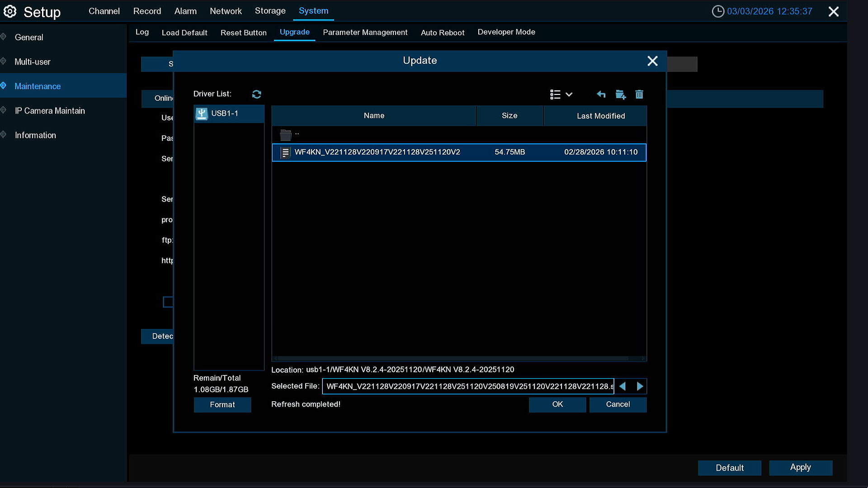Viewport: 868px width, 488px height.
Task: Click the trash delete icon
Action: coord(639,94)
